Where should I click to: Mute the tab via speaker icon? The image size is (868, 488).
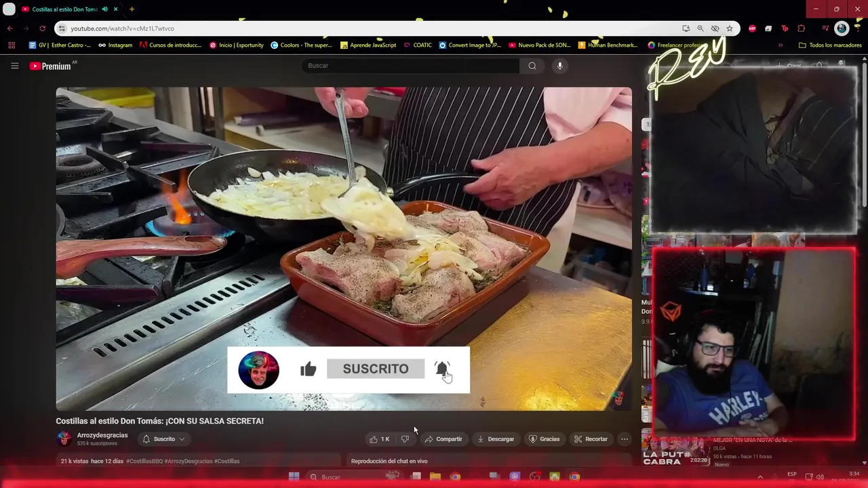tap(104, 9)
